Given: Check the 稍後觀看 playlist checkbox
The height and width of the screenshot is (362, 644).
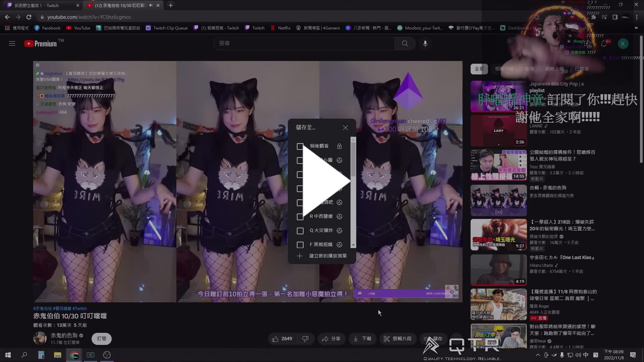Looking at the screenshot, I should pyautogui.click(x=300, y=146).
